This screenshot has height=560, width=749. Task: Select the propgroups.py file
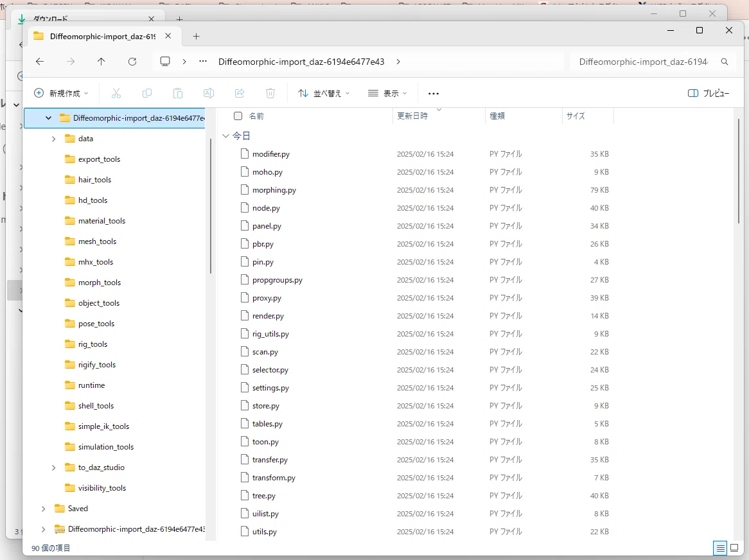click(x=277, y=280)
